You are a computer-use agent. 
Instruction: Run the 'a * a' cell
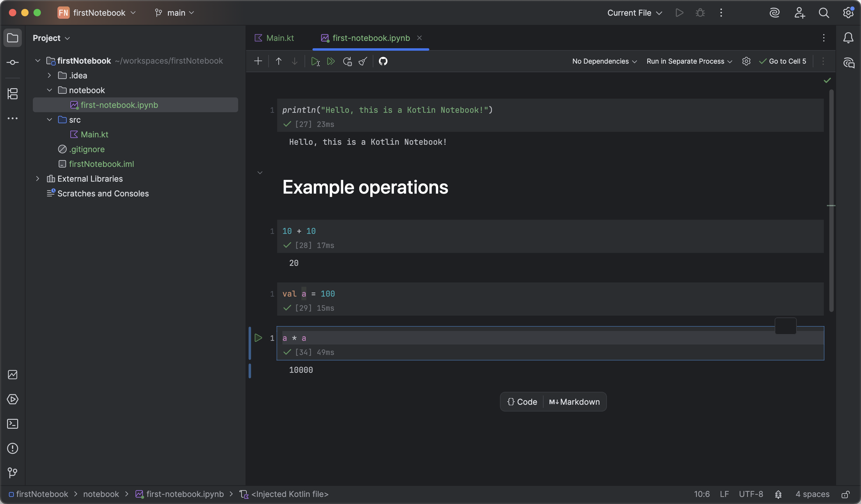258,338
